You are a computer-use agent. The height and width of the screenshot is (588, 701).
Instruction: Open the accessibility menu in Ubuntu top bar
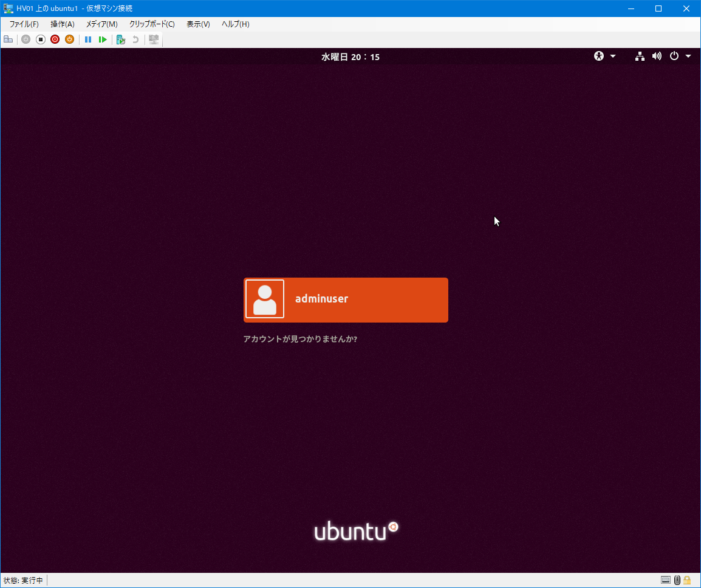[604, 56]
